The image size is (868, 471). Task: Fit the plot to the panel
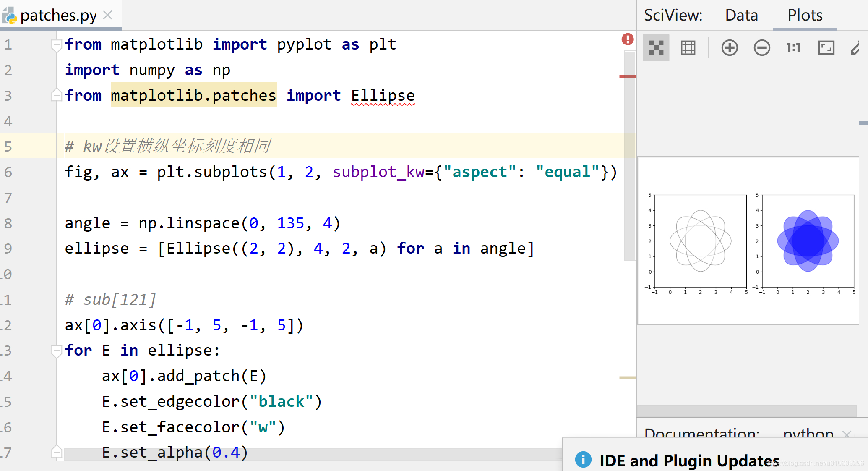(826, 47)
